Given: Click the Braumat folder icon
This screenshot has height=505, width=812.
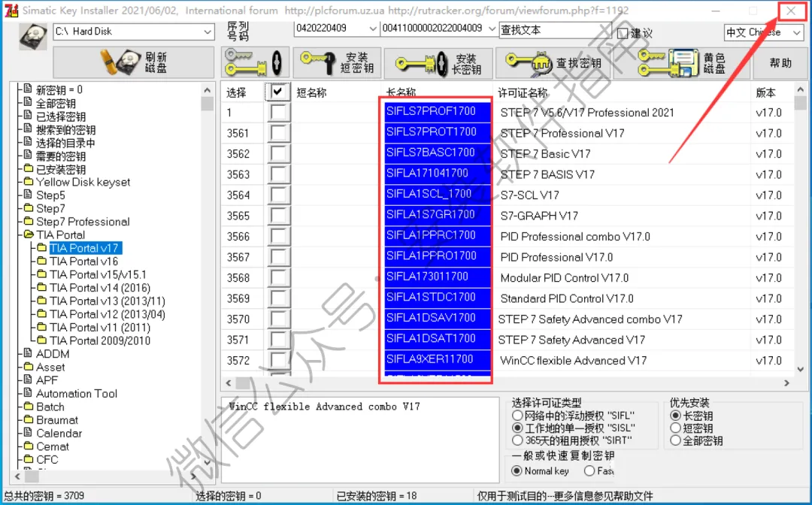Looking at the screenshot, I should pos(29,419).
